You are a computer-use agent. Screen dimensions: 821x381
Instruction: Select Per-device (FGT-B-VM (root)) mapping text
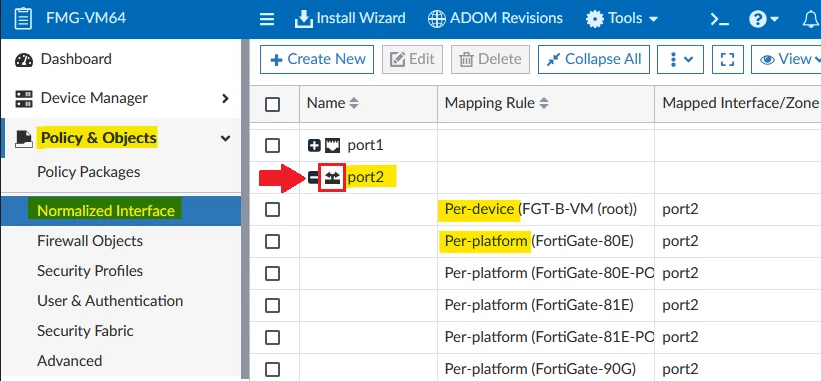click(541, 209)
